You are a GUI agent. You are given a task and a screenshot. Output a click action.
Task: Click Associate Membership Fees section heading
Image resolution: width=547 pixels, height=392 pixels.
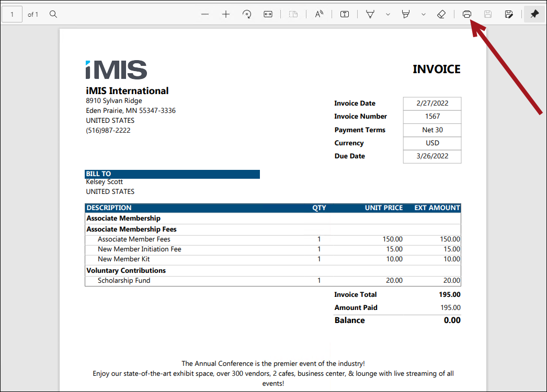(x=131, y=229)
